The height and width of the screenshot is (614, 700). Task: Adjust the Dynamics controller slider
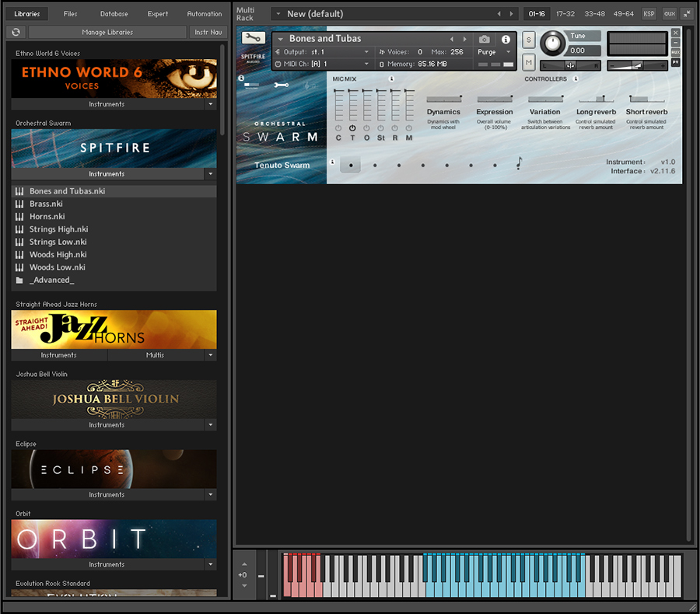point(444,99)
